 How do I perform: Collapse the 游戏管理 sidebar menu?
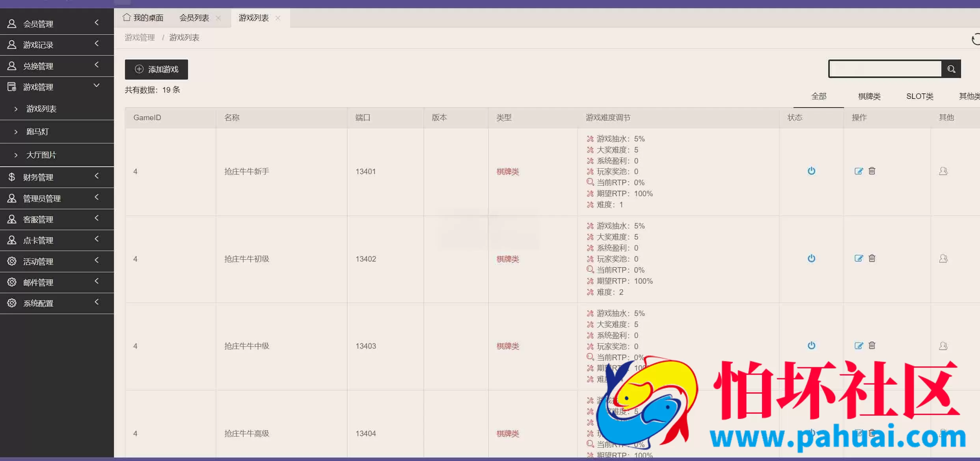[x=57, y=87]
